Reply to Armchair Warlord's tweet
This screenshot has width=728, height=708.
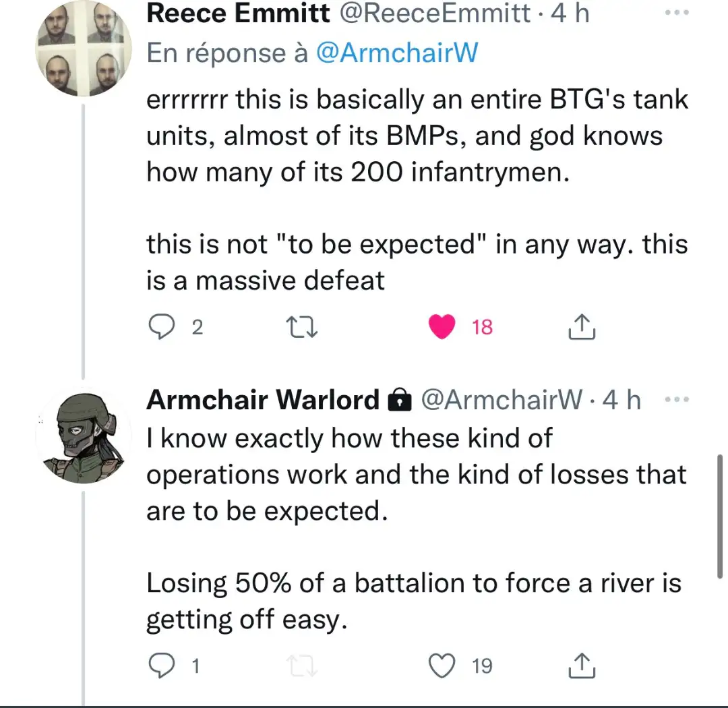coord(161,666)
